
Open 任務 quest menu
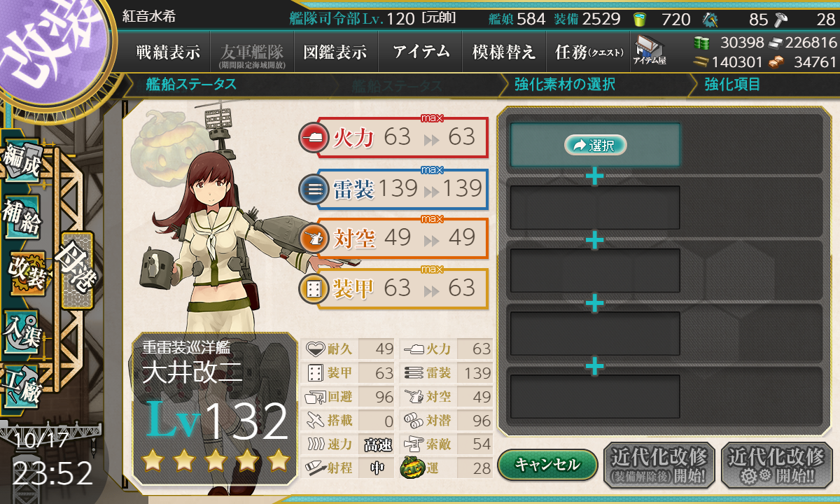tap(587, 52)
